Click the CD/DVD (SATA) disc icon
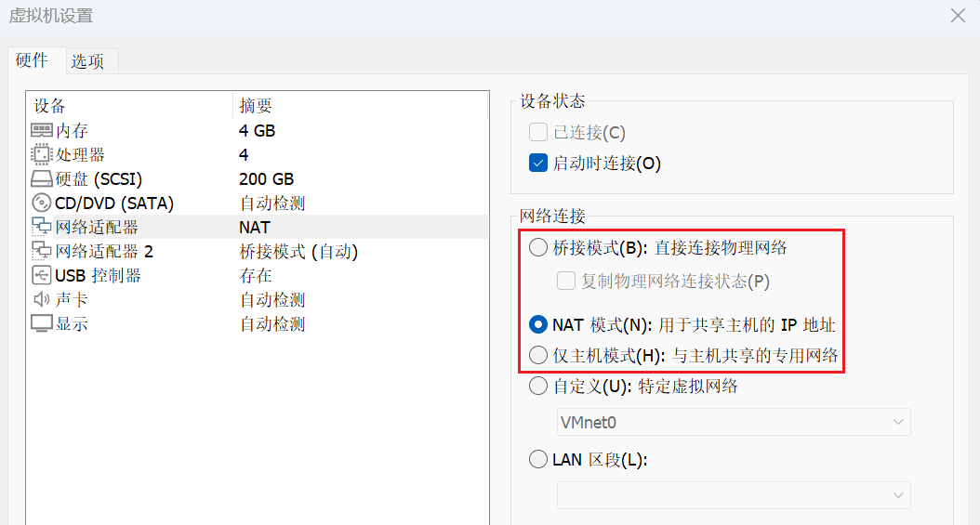 point(42,203)
